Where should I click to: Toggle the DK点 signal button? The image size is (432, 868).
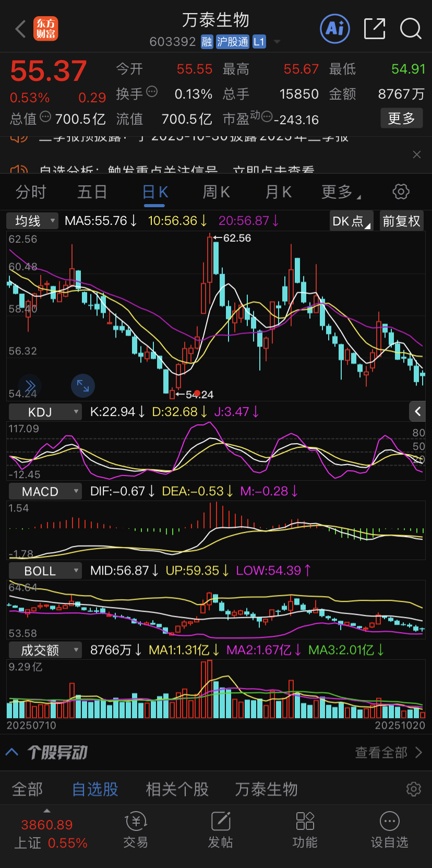point(352,221)
